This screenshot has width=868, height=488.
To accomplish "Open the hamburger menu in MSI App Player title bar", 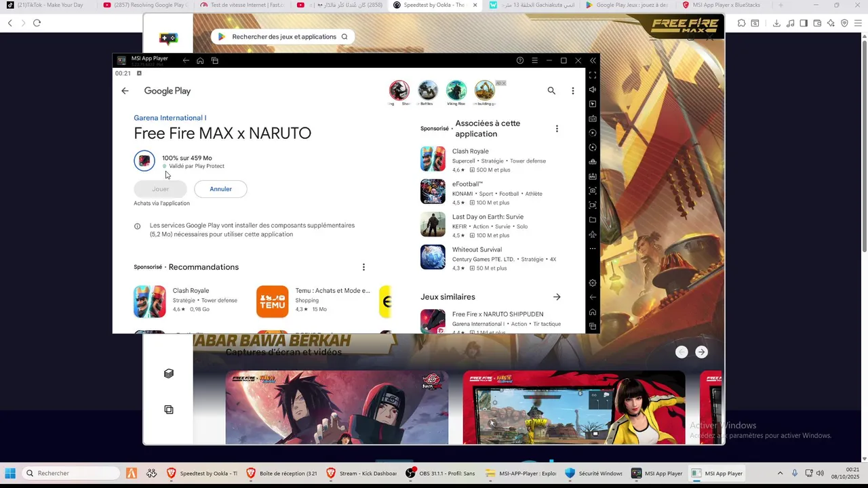I will [x=534, y=60].
